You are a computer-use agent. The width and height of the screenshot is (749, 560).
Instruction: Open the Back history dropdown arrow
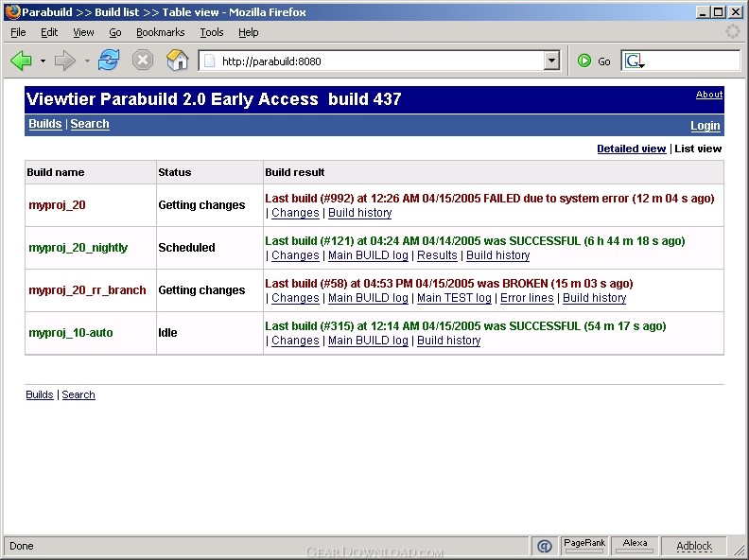(x=43, y=61)
